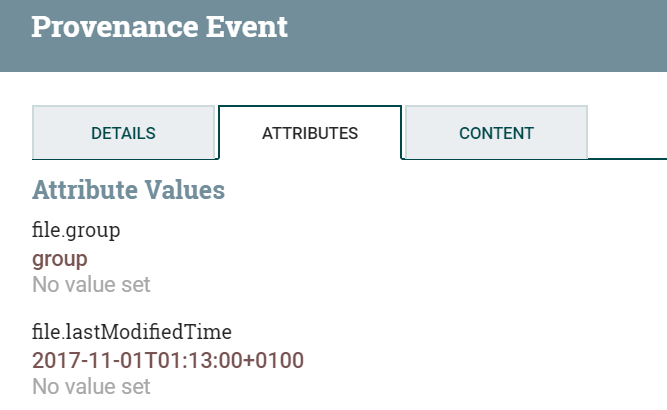This screenshot has height=410, width=667.
Task: Click "No value set" under group value
Action: [91, 285]
